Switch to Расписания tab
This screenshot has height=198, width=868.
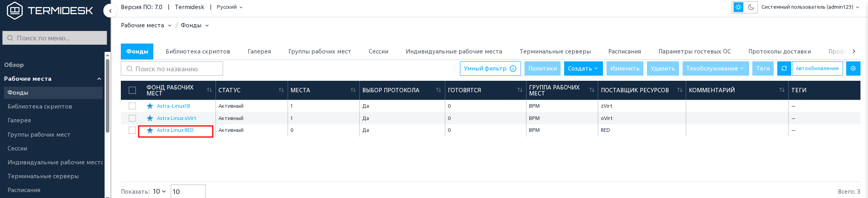[x=624, y=51]
